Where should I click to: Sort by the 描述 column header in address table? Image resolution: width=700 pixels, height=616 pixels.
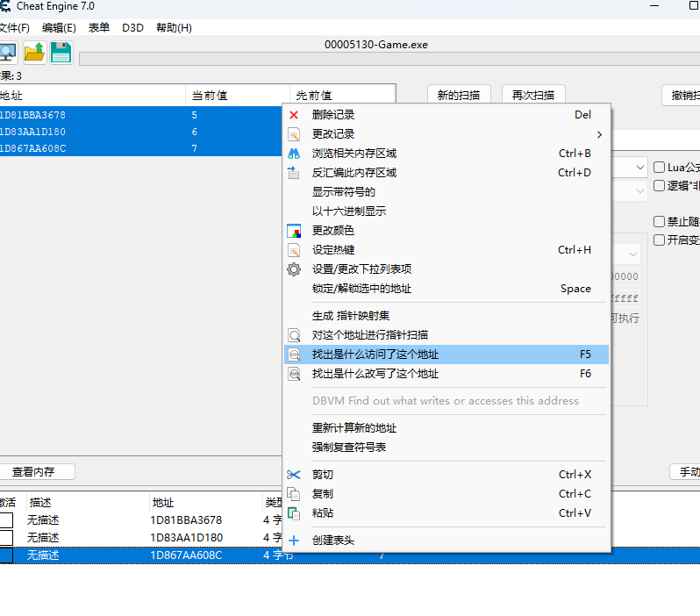(88, 503)
